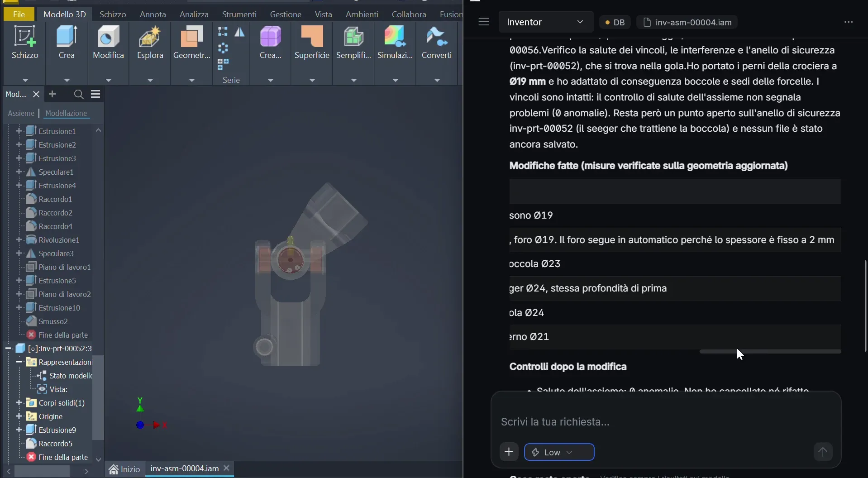Click the inv-asm-00004.iam file chip
This screenshot has height=478, width=868.
click(687, 22)
